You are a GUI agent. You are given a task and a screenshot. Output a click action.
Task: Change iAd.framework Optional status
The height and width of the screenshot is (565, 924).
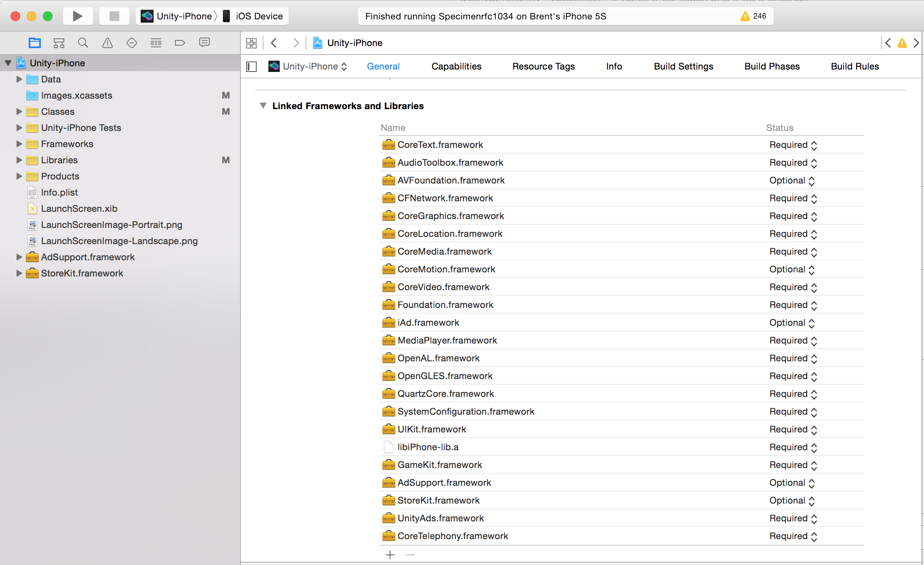tap(792, 323)
